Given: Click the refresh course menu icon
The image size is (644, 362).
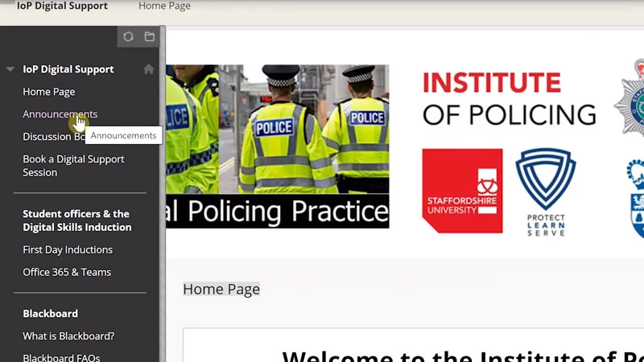Looking at the screenshot, I should (128, 36).
